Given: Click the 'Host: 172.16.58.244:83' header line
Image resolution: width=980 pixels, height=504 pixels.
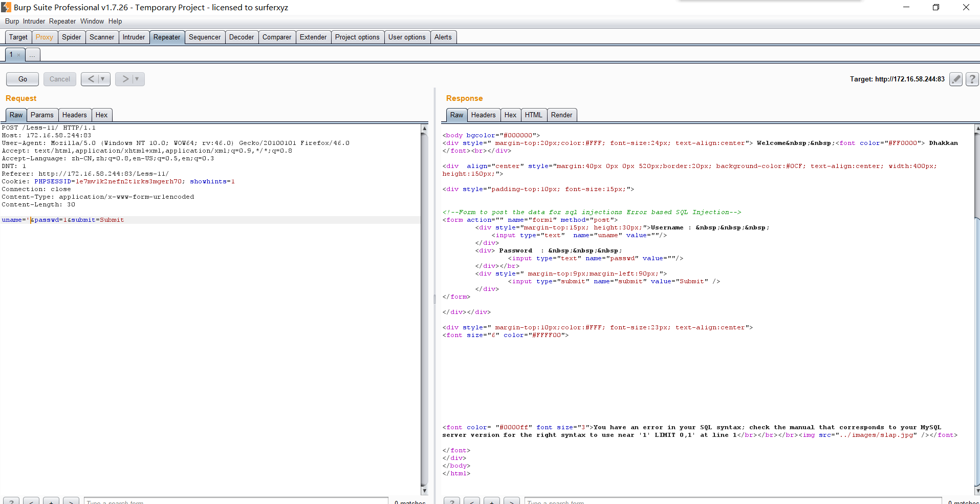Looking at the screenshot, I should pyautogui.click(x=47, y=135).
